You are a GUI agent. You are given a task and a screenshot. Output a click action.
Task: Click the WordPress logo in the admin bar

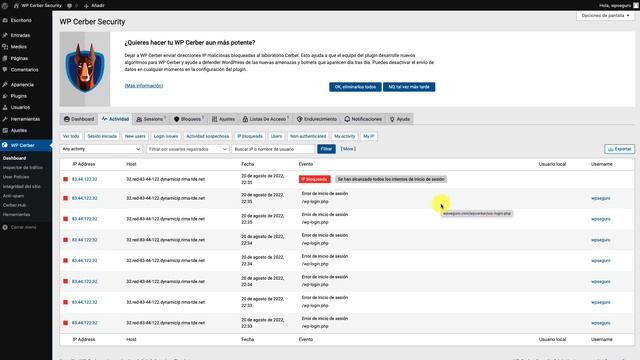[x=5, y=6]
